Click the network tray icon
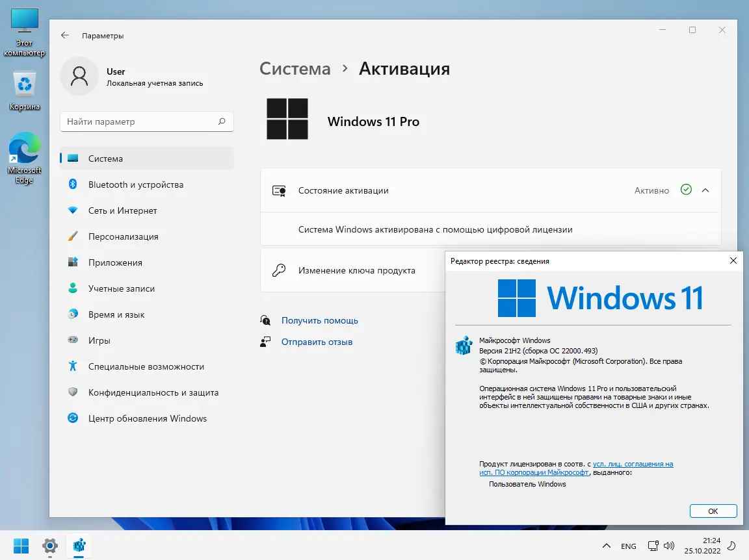Image resolution: width=749 pixels, height=560 pixels. (653, 546)
